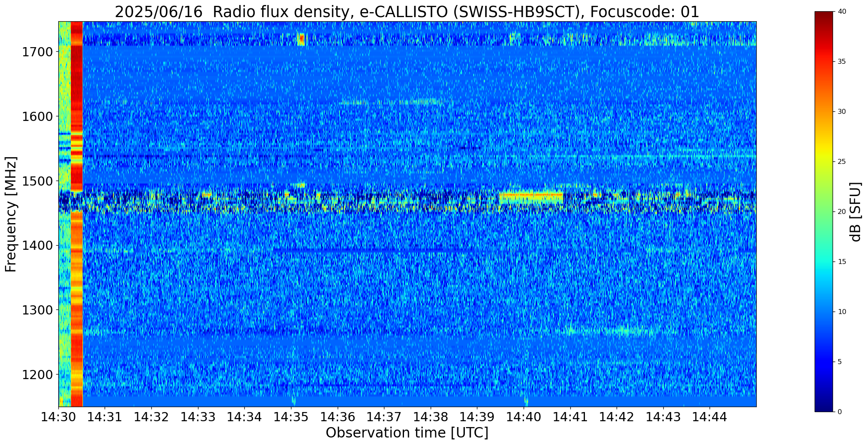This screenshot has width=868, height=445.
Task: Click the 14:36 time tick label
Action: click(x=338, y=417)
